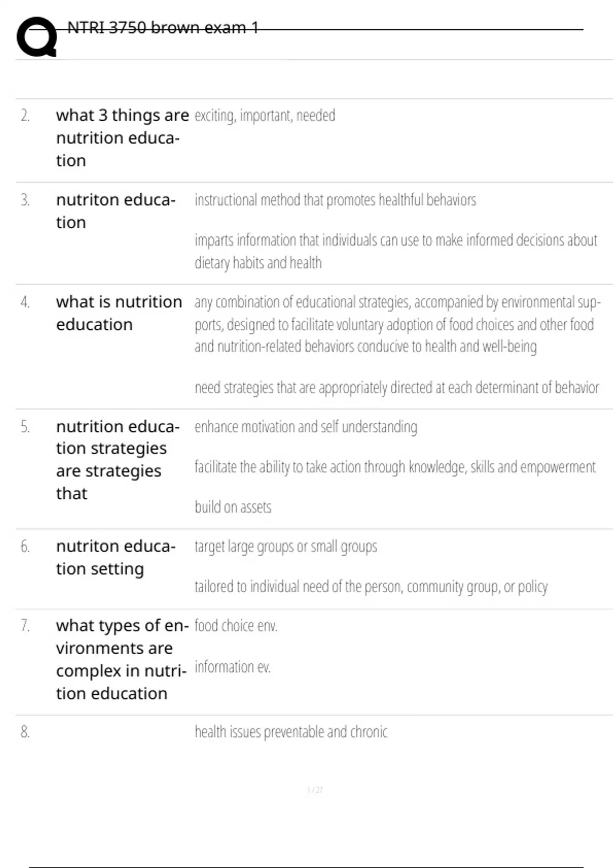Click 'facilitate the ability to take action' line
613x868 pixels.
click(395, 467)
